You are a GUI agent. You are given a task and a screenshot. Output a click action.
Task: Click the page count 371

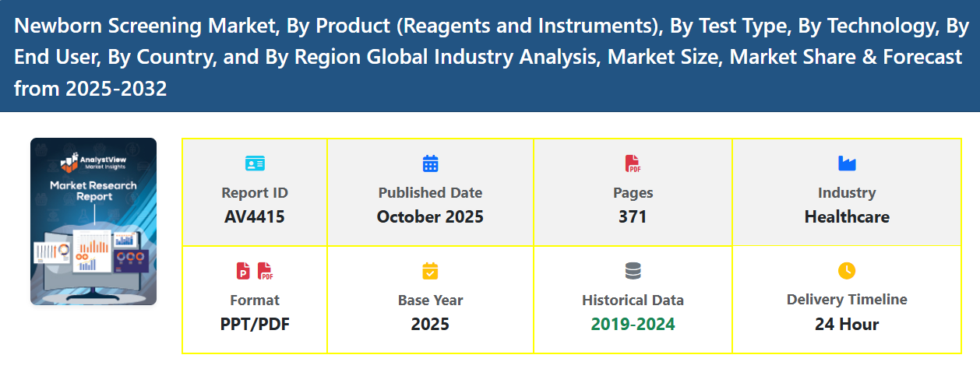633,217
